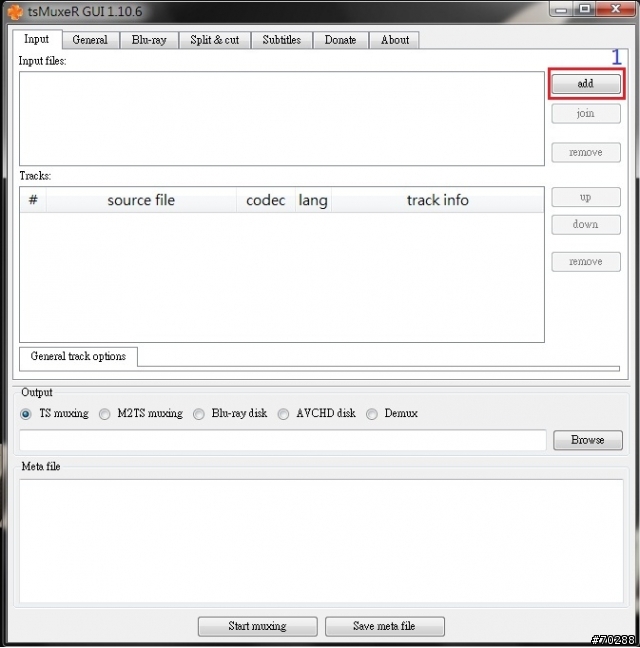Select the TS muxing radio button
This screenshot has width=640, height=648.
click(26, 414)
